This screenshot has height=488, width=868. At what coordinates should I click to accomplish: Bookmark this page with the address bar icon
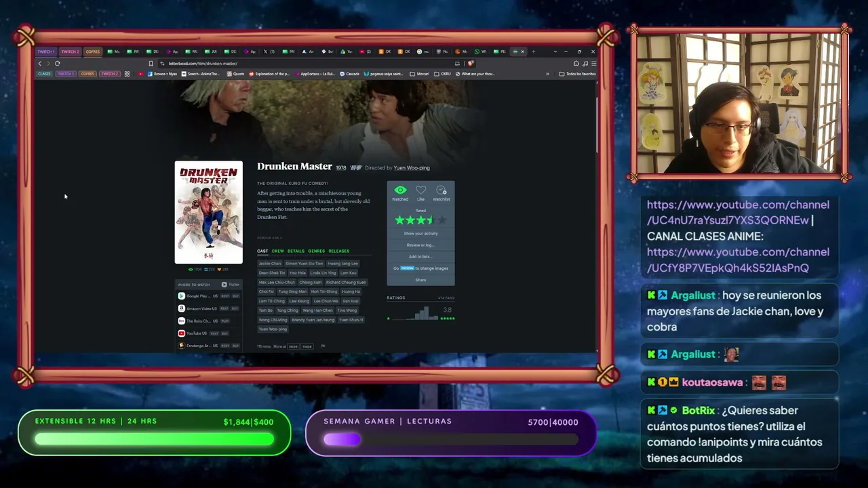151,63
